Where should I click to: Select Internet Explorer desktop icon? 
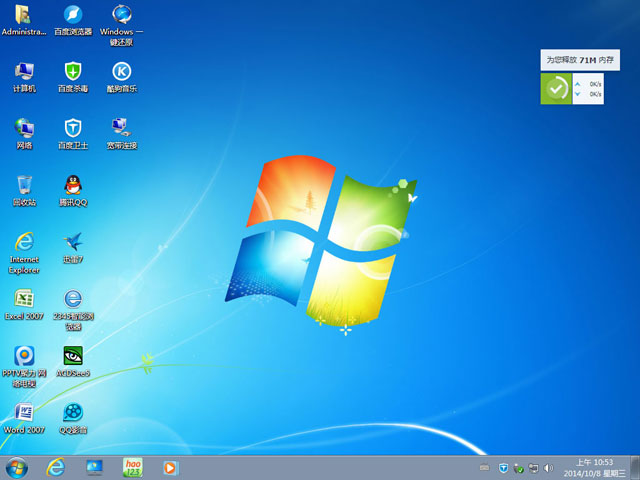click(x=24, y=253)
